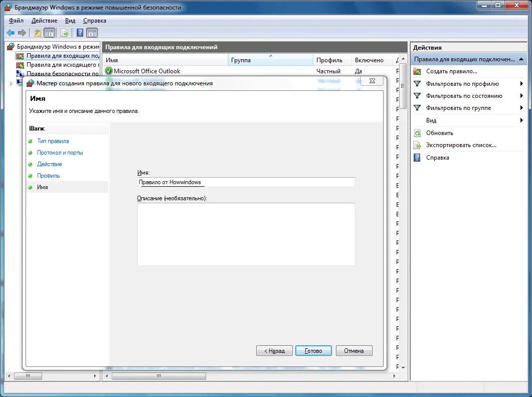Click tree pane horizontal scrollbar right arrow

95,376
